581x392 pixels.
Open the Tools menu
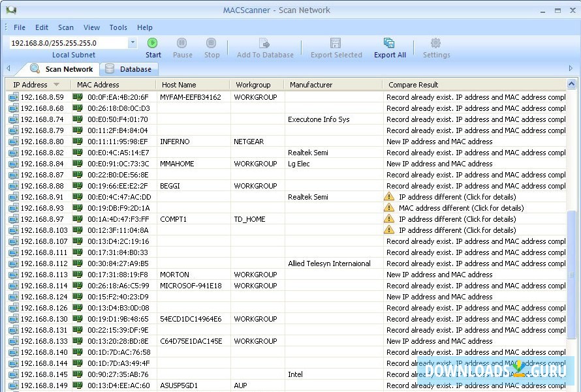[x=118, y=27]
